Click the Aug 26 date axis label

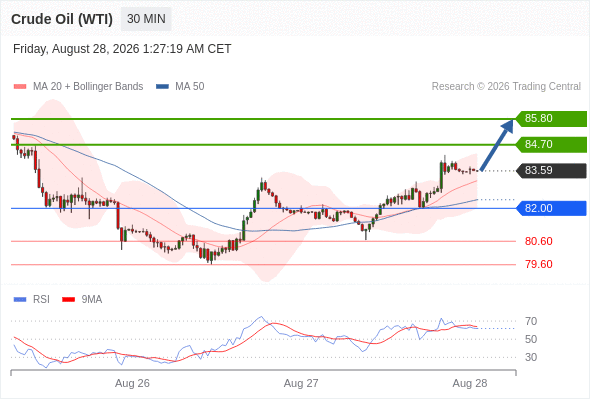(x=132, y=383)
